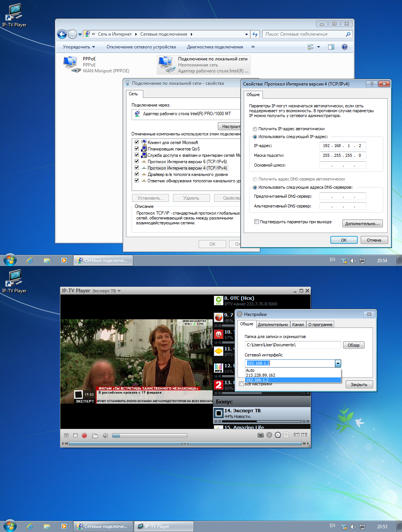The width and height of the screenshot is (402, 532).
Task: Uncheck Планировщик пакетов QoS component
Action: [x=137, y=149]
